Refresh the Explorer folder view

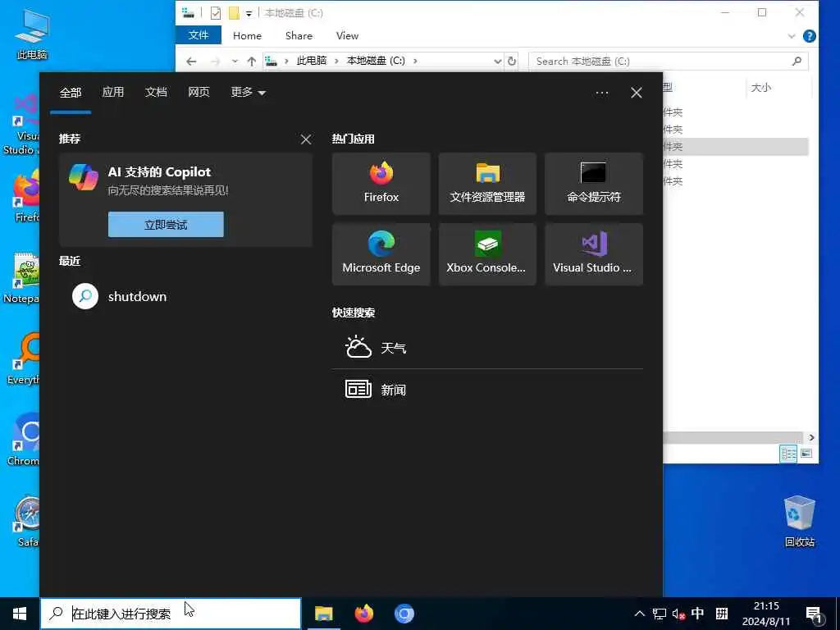512,61
